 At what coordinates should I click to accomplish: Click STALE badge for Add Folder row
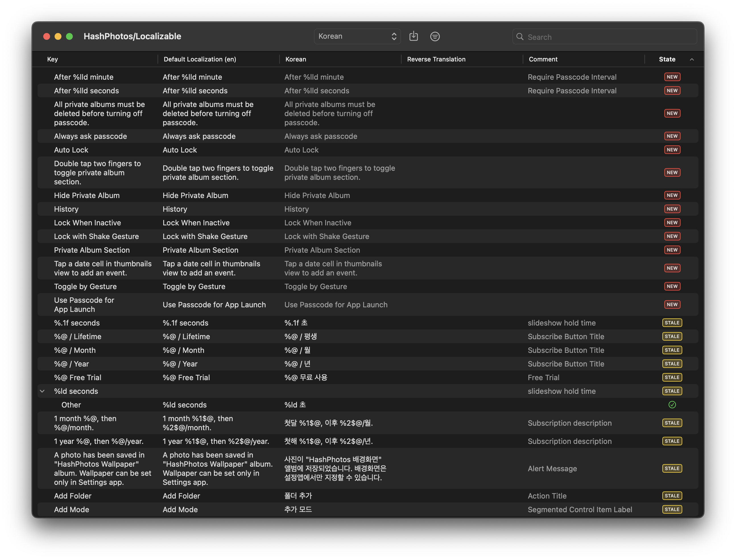click(x=672, y=496)
